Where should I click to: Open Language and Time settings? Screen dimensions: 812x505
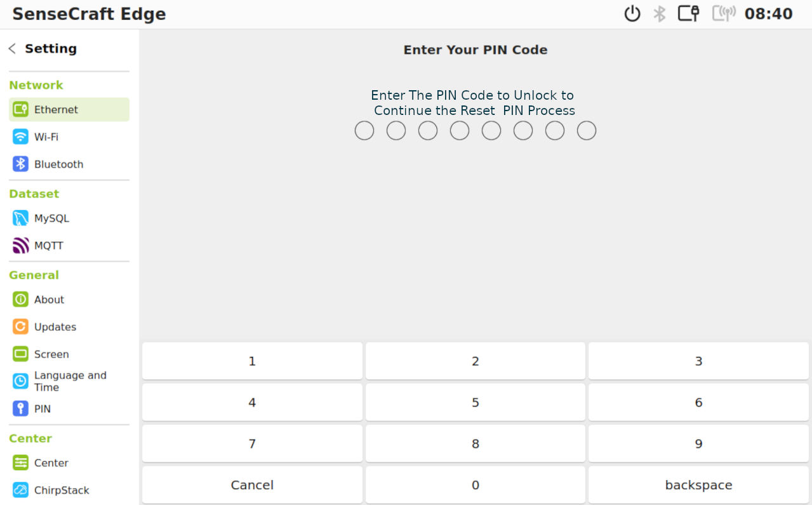click(69, 381)
